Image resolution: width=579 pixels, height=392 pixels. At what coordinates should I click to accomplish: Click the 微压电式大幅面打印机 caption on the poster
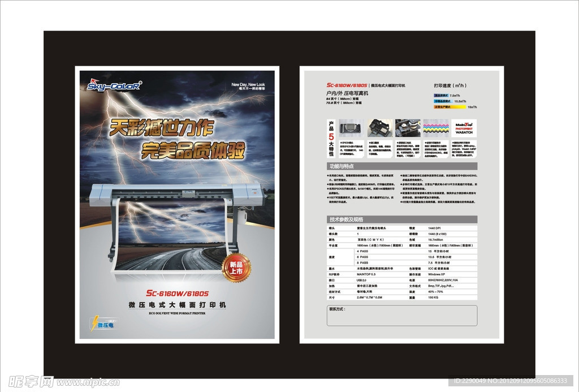[x=177, y=305]
